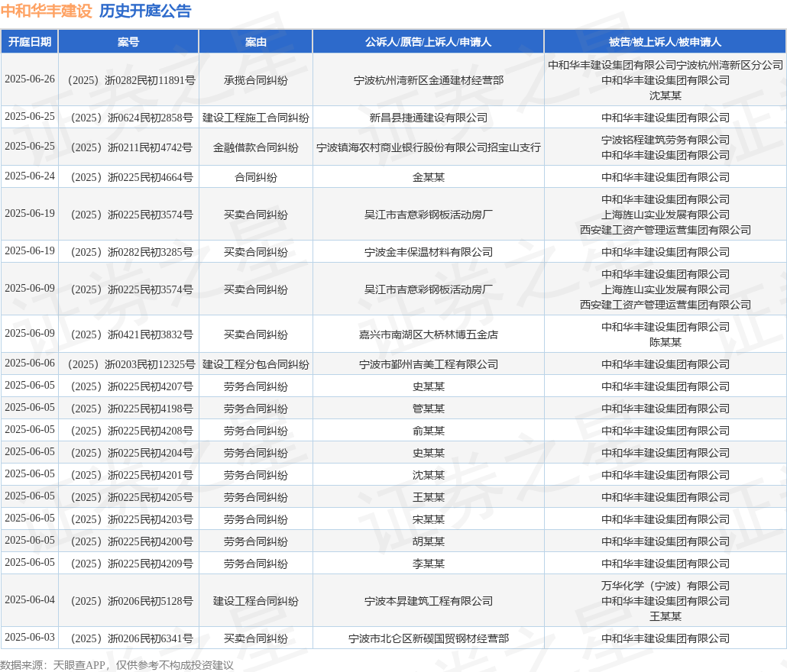
Task: Click case 浙0225民初3574号 dated 2025-06-19
Action: (132, 215)
